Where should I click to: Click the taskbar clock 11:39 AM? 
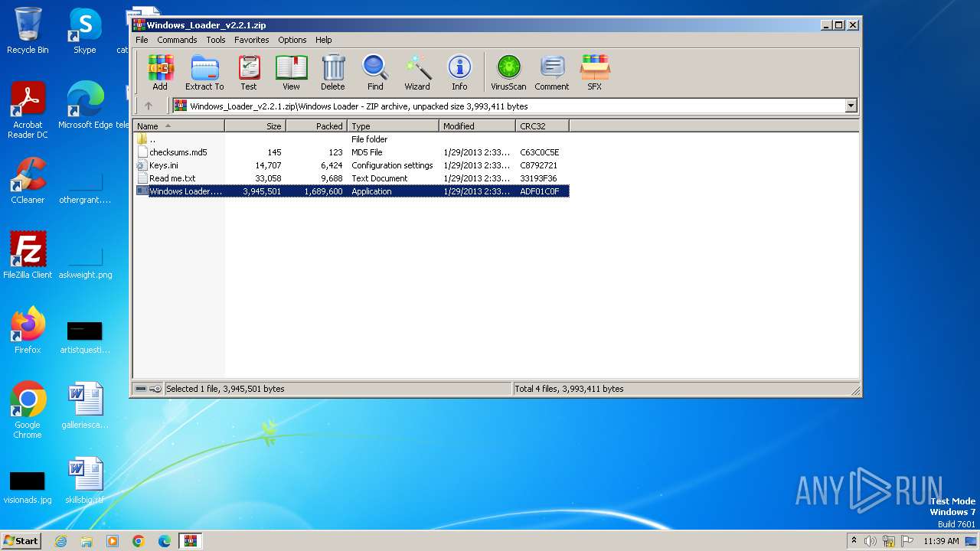point(941,541)
